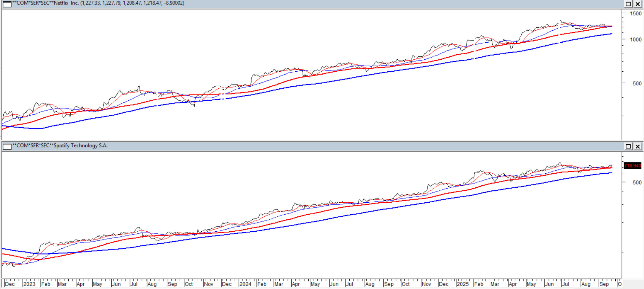This screenshot has height=289, width=644.
Task: Pick the final Sep label near axis end
Action: tap(604, 284)
